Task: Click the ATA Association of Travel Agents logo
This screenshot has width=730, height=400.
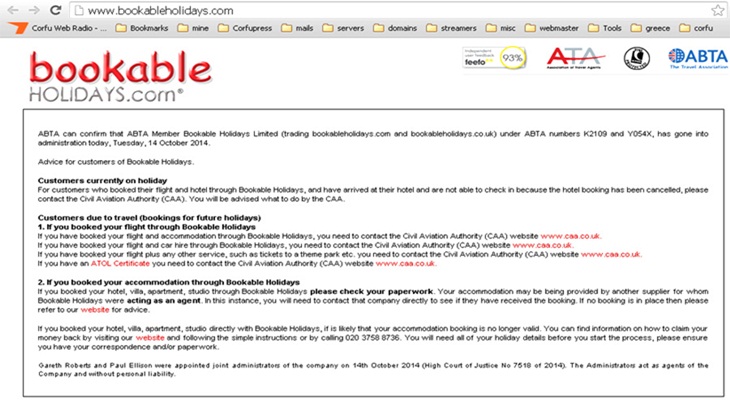Action: coord(575,59)
